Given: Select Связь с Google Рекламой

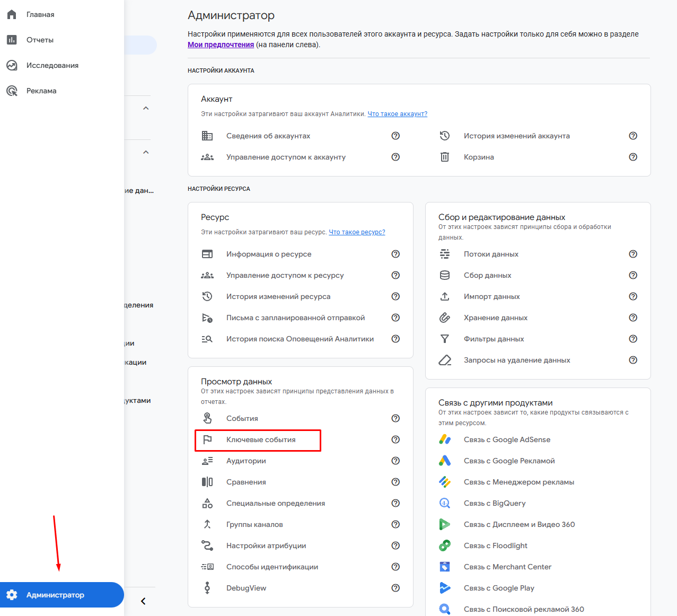Looking at the screenshot, I should (509, 461).
